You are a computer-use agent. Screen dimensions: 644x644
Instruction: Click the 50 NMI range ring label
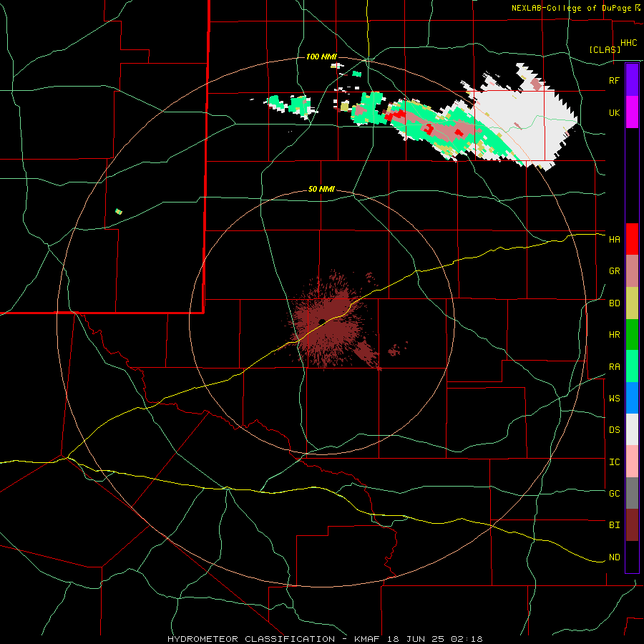(321, 190)
